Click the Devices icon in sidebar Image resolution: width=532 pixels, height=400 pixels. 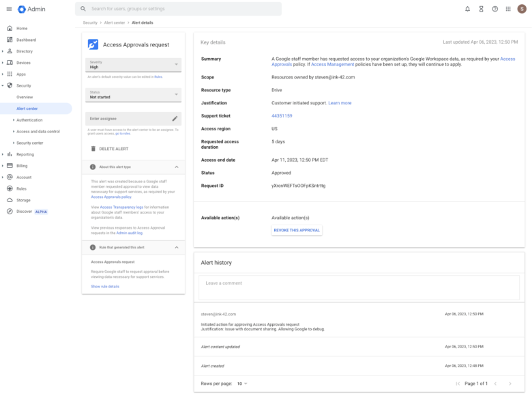pos(10,63)
